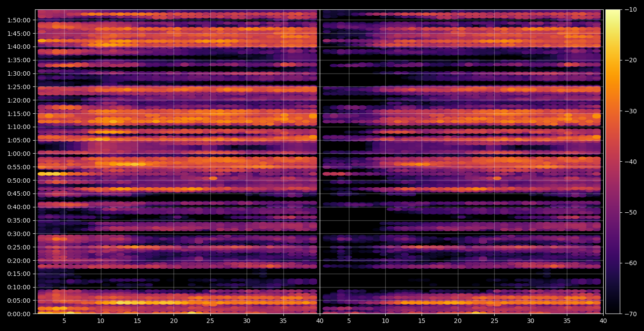Click x-axis tick 35 under right heatmap
Image resolution: width=644 pixels, height=331 pixels.
[567, 321]
